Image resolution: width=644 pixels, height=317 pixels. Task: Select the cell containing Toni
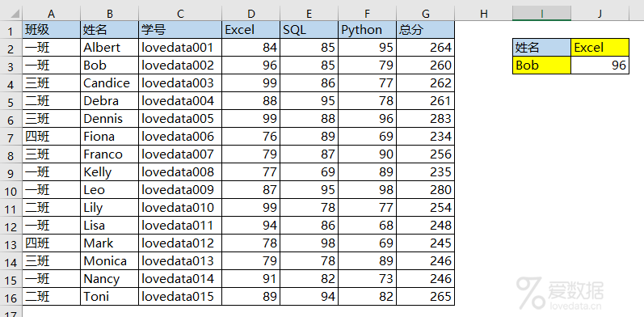pyautogui.click(x=110, y=297)
